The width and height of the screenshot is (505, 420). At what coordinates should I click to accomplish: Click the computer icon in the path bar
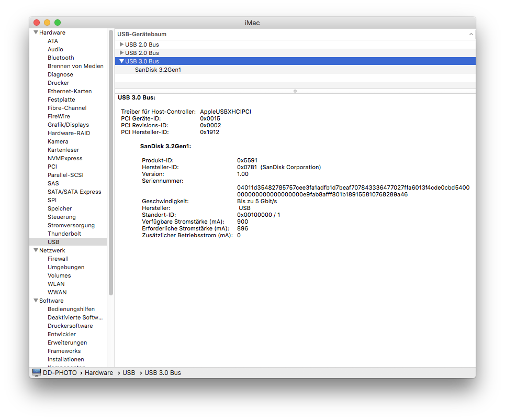point(37,372)
